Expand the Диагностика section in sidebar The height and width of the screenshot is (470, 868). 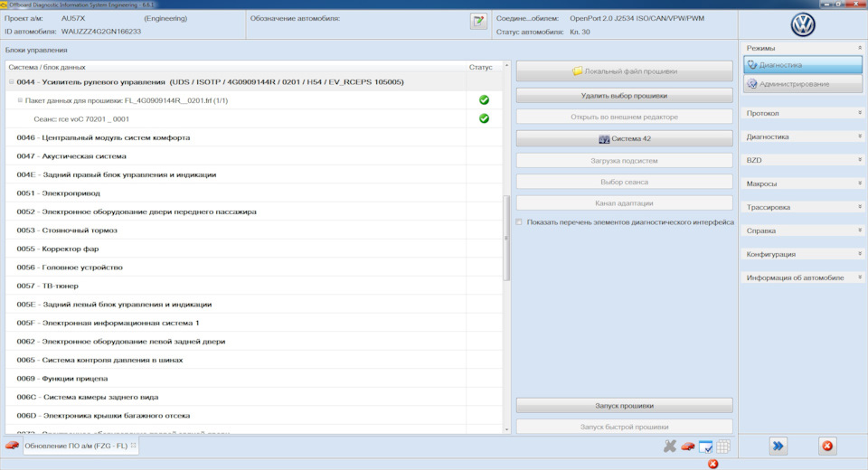click(860, 136)
